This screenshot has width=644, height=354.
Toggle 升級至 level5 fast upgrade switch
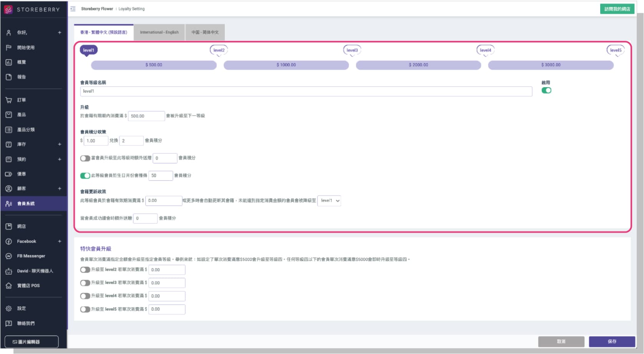[85, 309]
